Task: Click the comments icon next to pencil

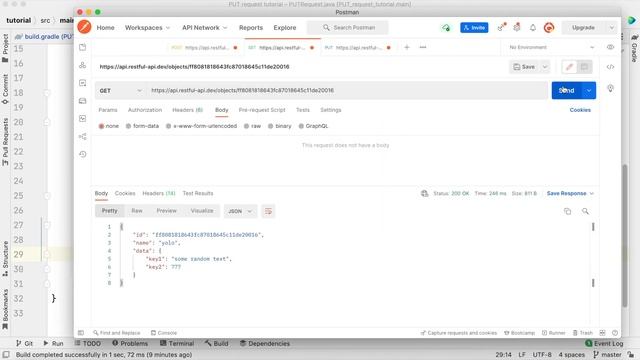Action: click(x=584, y=67)
